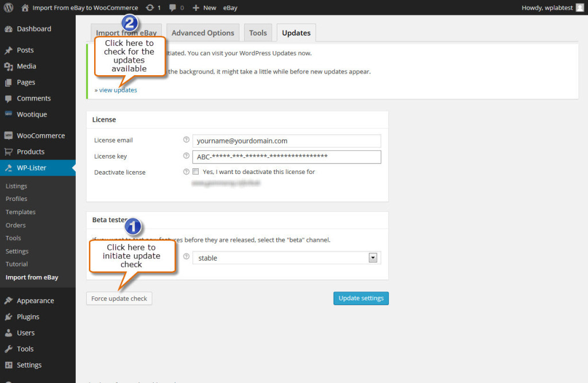The height and width of the screenshot is (383, 588).
Task: Open Tutorial under WP-Lister
Action: 17,264
